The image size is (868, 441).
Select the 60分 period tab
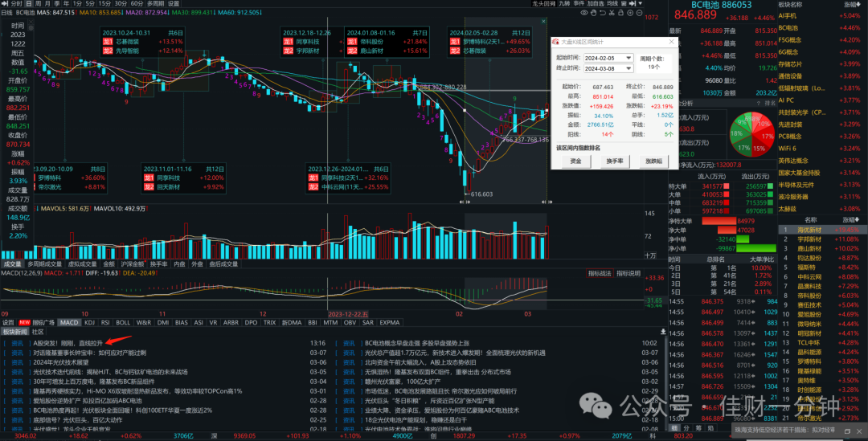click(x=137, y=4)
